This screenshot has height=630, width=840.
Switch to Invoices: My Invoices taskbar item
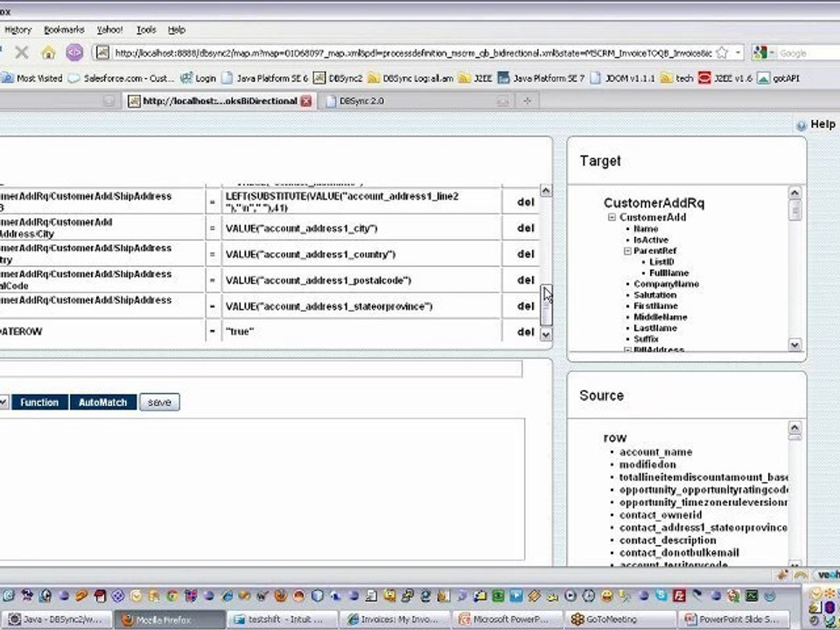395,619
